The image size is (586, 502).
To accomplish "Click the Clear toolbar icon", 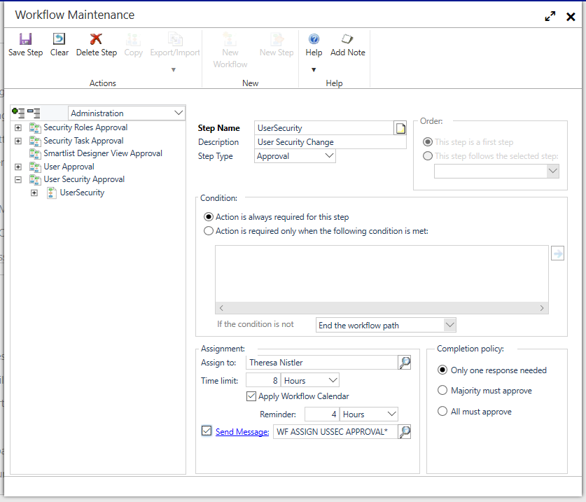I will tap(59, 39).
